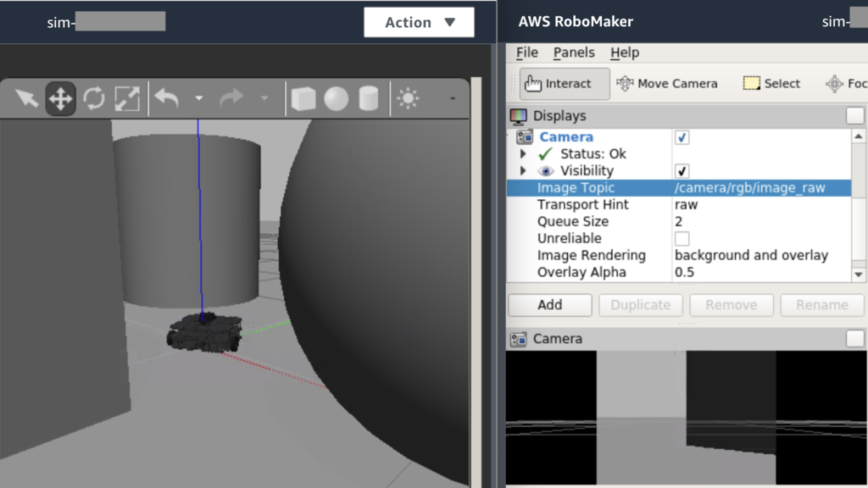Click the Camera panel float button
Screen dimensions: 868x488
click(x=854, y=339)
